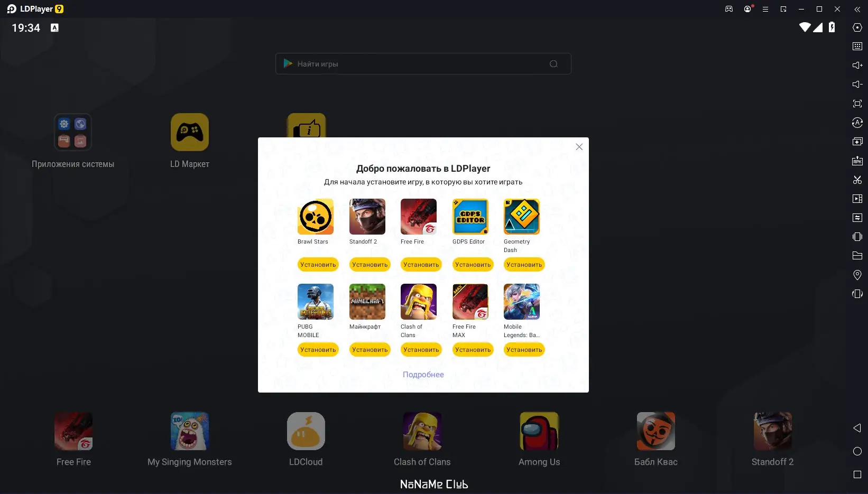Enter fullscreen mode from the sidebar
The image size is (868, 494).
coord(857,104)
